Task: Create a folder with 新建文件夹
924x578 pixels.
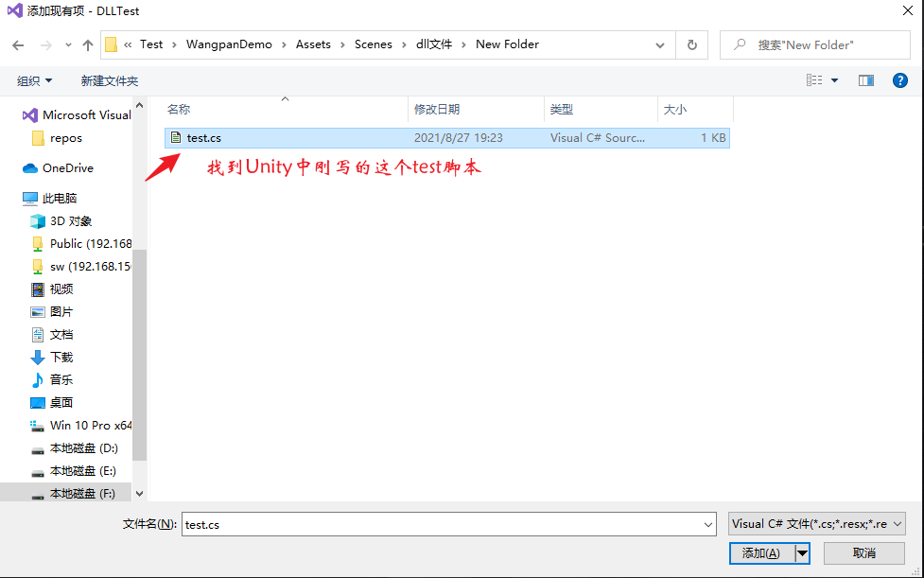Action: click(x=110, y=80)
